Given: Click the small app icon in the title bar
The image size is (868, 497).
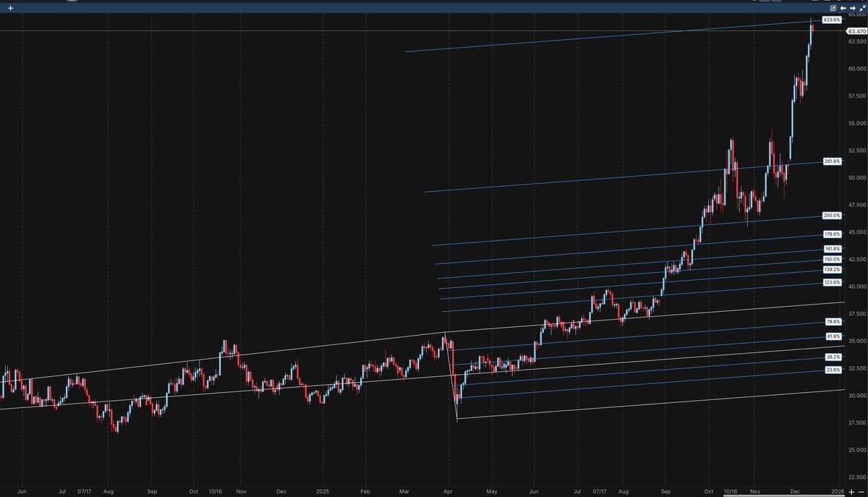Looking at the screenshot, I should pos(71,2).
